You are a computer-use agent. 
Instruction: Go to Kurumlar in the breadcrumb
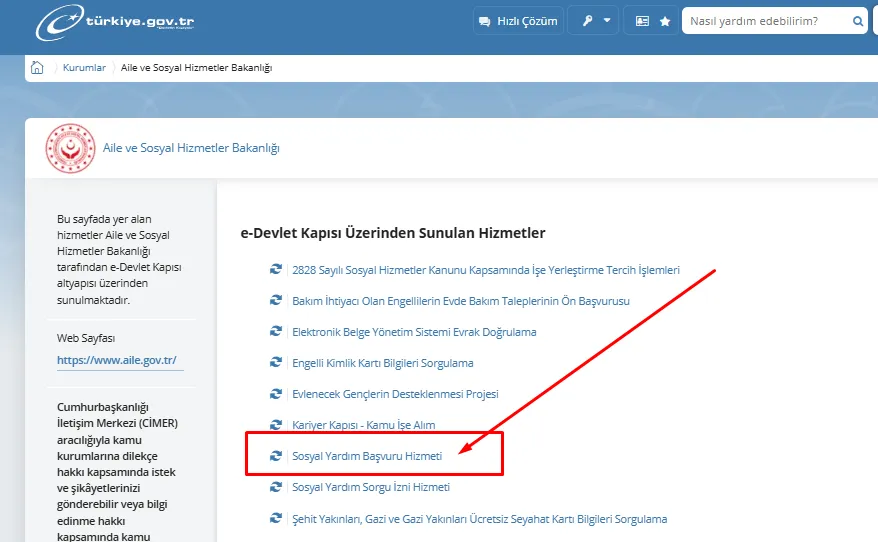click(84, 68)
